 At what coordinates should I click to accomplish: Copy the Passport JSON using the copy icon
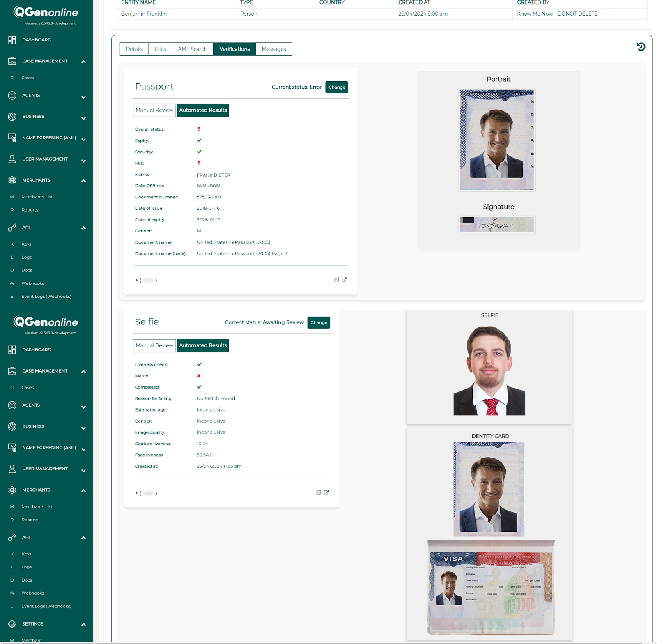point(336,280)
